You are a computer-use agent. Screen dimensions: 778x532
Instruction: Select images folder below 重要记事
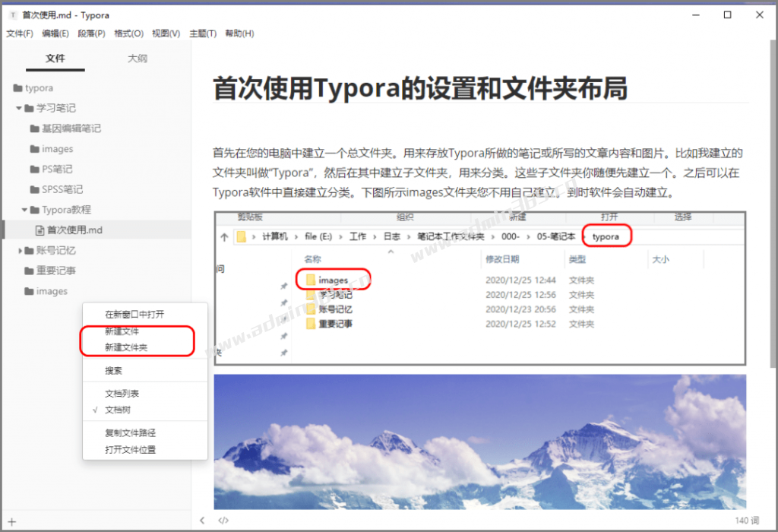52,291
